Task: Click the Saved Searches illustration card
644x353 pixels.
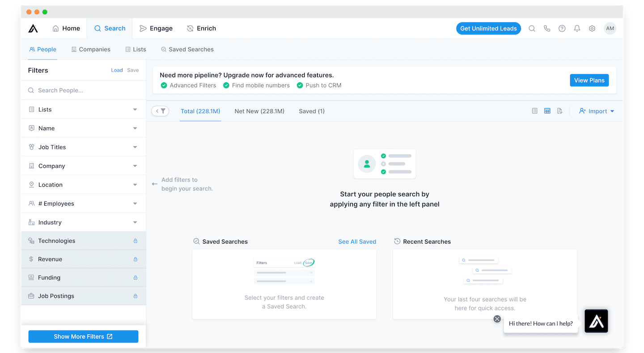Action: tap(284, 284)
